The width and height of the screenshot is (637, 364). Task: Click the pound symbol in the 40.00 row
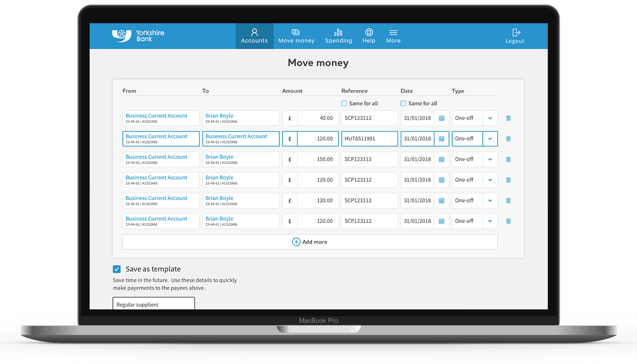coord(290,118)
